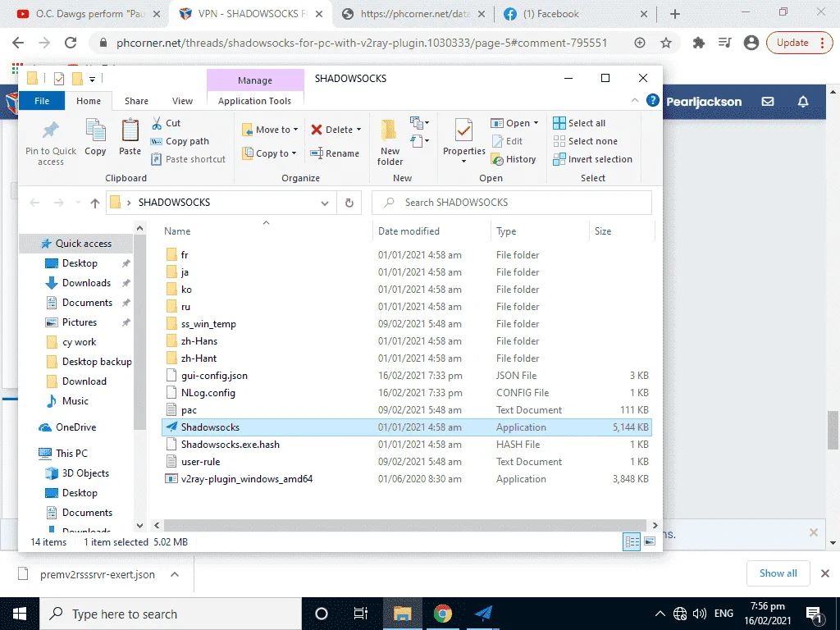Open Quick Access Toolbar customize arrow
Image resolution: width=840 pixels, height=630 pixels.
pos(92,80)
